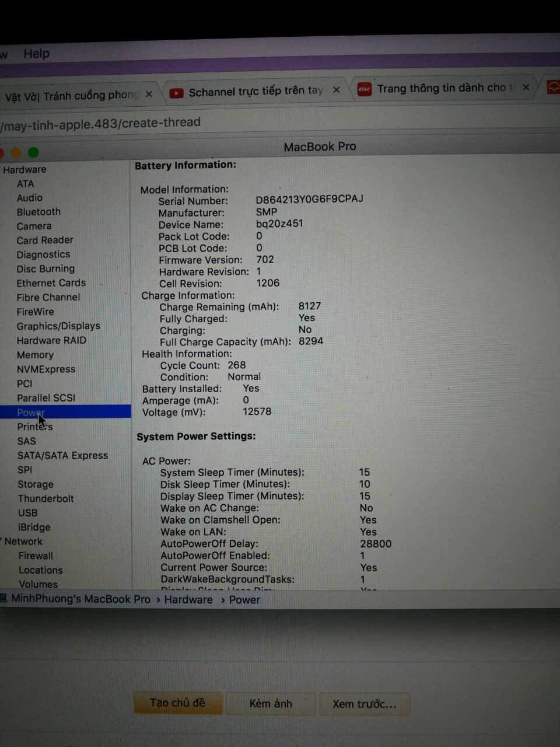This screenshot has height=747, width=560.
Task: Zoom the MacBook Pro window with green button
Action: tap(34, 152)
